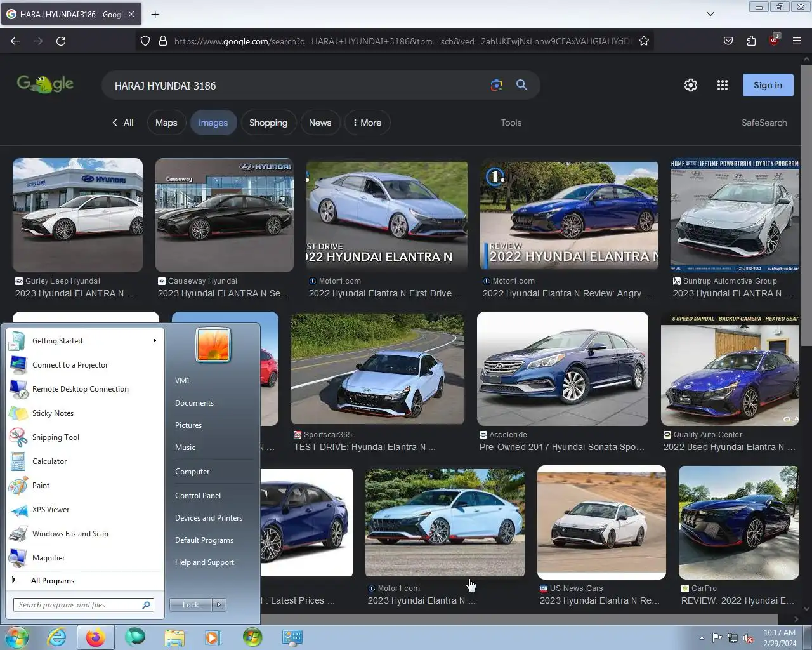Open Sticky Notes program
Screen dimensions: 812x650
(85, 413)
